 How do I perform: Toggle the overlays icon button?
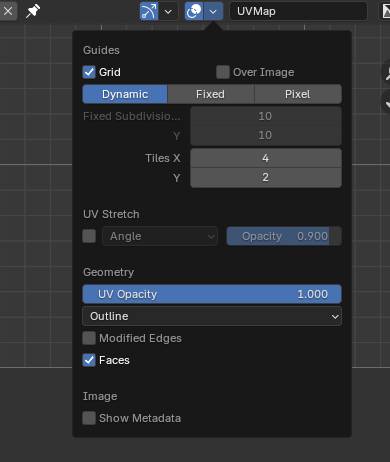click(194, 11)
